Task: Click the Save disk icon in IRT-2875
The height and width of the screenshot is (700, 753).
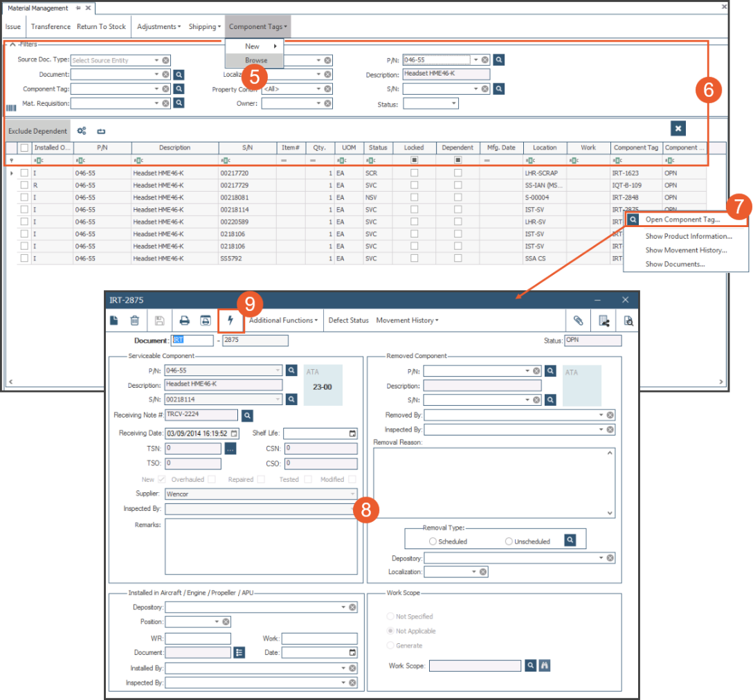Action: pos(159,321)
